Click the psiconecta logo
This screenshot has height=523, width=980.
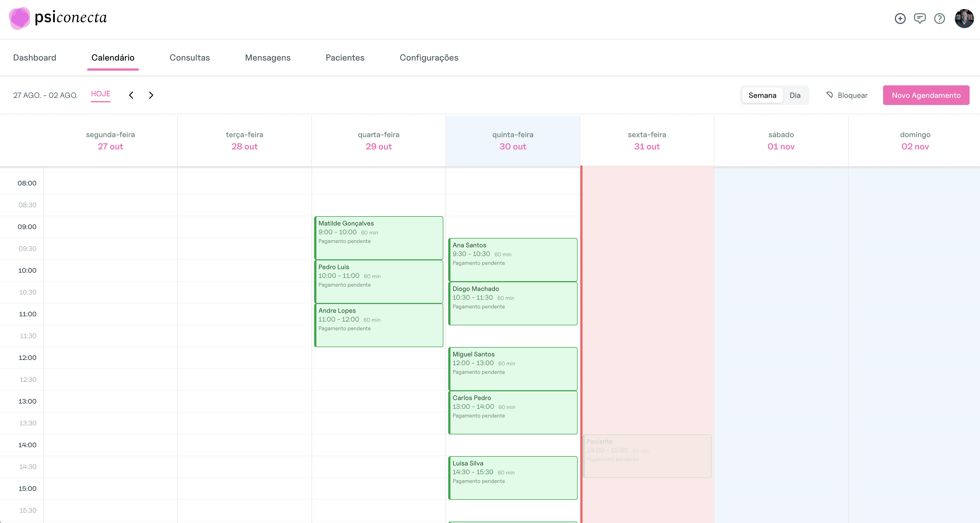[x=57, y=18]
